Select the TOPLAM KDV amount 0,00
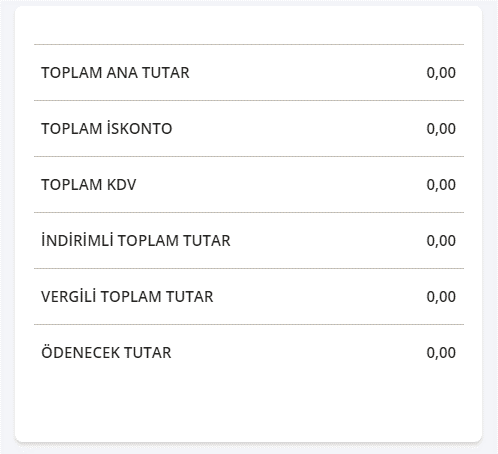The height and width of the screenshot is (454, 498). coord(441,185)
